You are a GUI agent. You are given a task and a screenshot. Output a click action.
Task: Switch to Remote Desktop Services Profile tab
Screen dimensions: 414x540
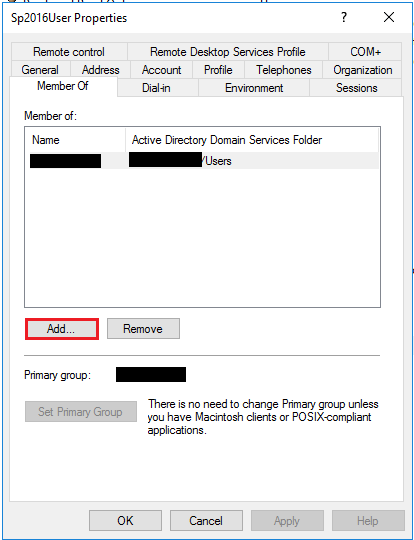[x=227, y=52]
